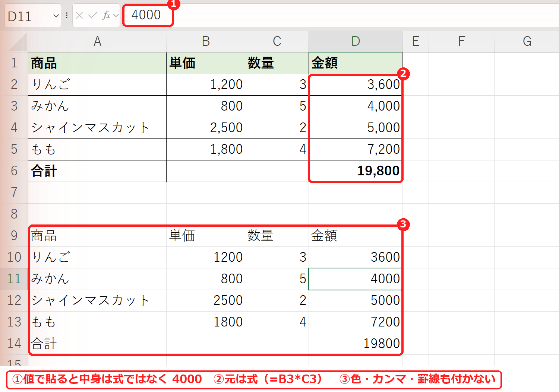
Task: Click cell A12 シャインマスカット in pasted table
Action: click(97, 300)
